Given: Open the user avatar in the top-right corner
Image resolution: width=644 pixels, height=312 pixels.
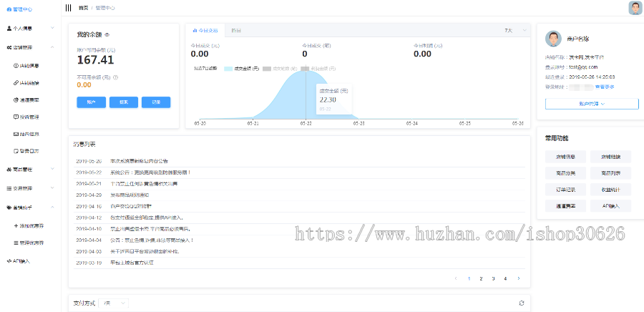Looking at the screenshot, I should pos(635,8).
